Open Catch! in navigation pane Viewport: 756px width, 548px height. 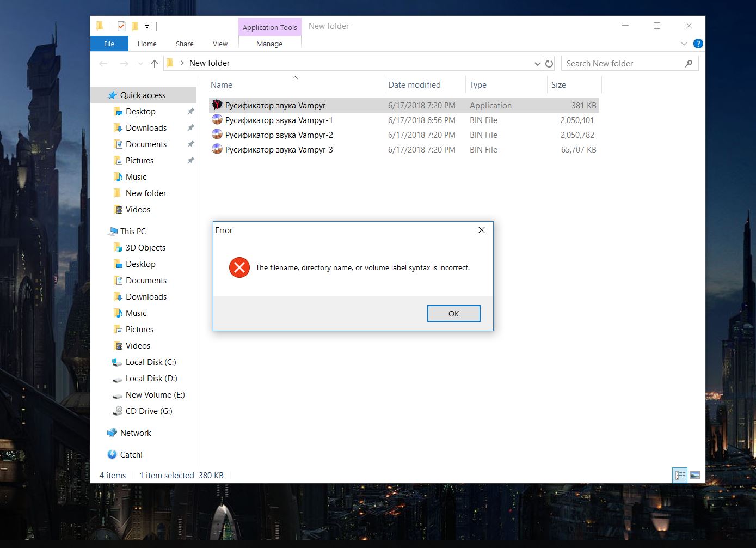coord(131,454)
